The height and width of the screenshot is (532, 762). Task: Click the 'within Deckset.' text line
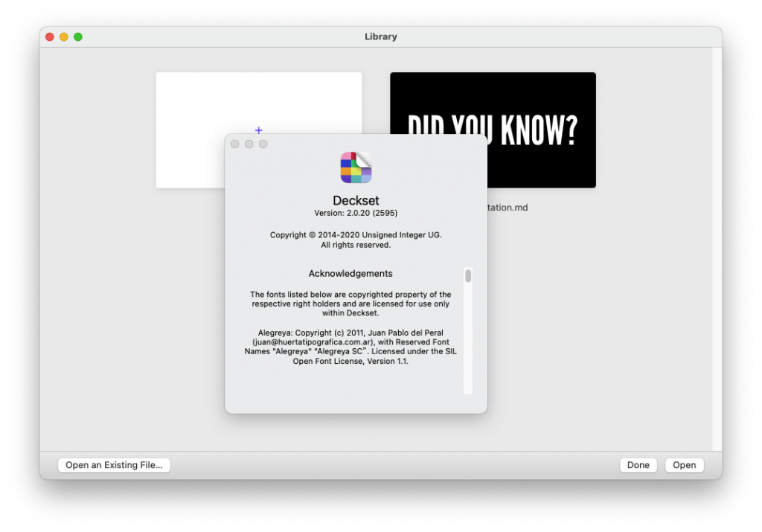pos(350,313)
